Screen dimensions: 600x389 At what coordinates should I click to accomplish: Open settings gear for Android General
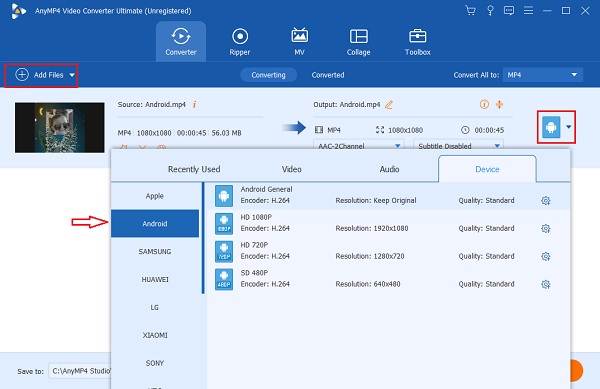point(546,200)
